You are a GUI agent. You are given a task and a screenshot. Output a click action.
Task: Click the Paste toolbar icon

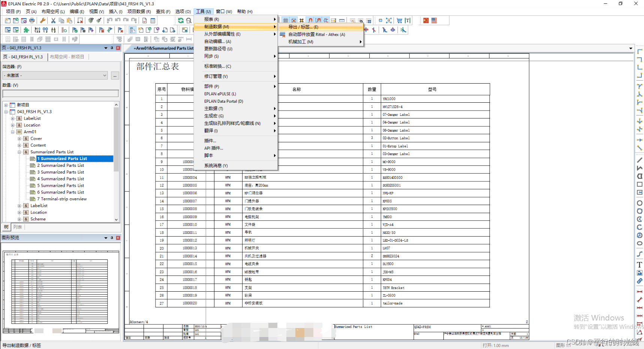(69, 20)
